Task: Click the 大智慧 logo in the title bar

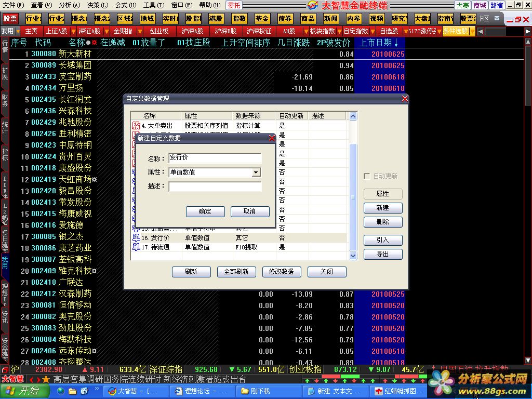Action: point(312,5)
